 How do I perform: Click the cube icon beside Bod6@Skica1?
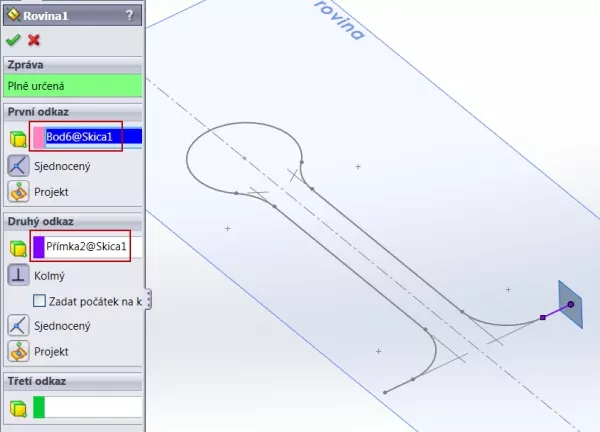coord(17,138)
